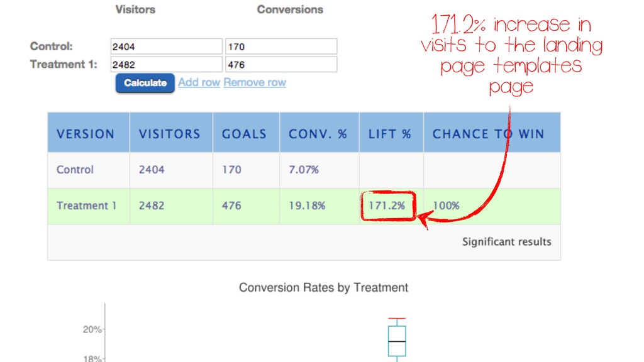Click the treatment box plot marker

coord(397,340)
